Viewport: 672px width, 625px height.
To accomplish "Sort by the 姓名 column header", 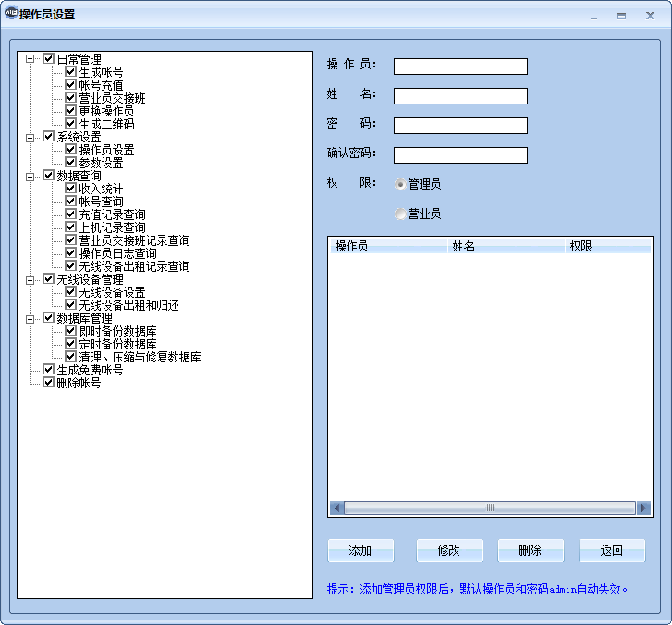I will (507, 246).
